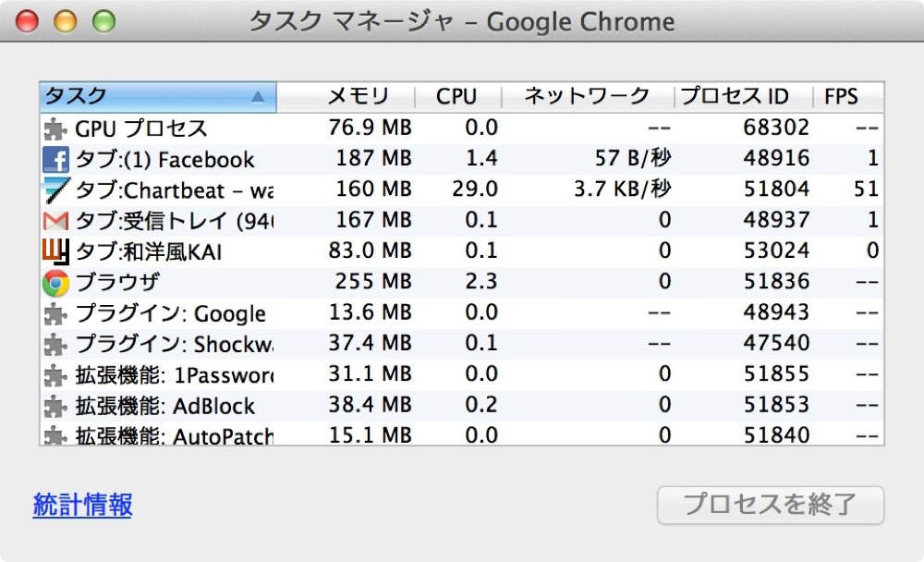
Task: Click the 255 MB memory cell
Action: pyautogui.click(x=373, y=281)
